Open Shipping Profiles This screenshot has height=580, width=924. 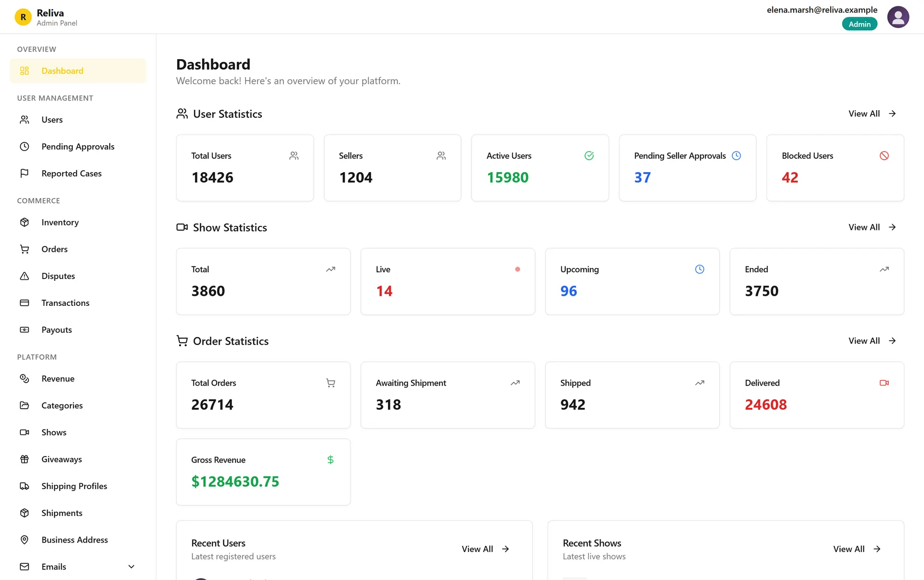click(78, 486)
